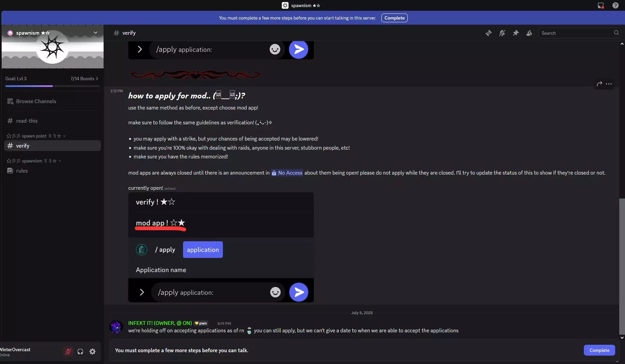Toggle deafen with the headphones icon
This screenshot has height=364, width=625.
[x=80, y=352]
